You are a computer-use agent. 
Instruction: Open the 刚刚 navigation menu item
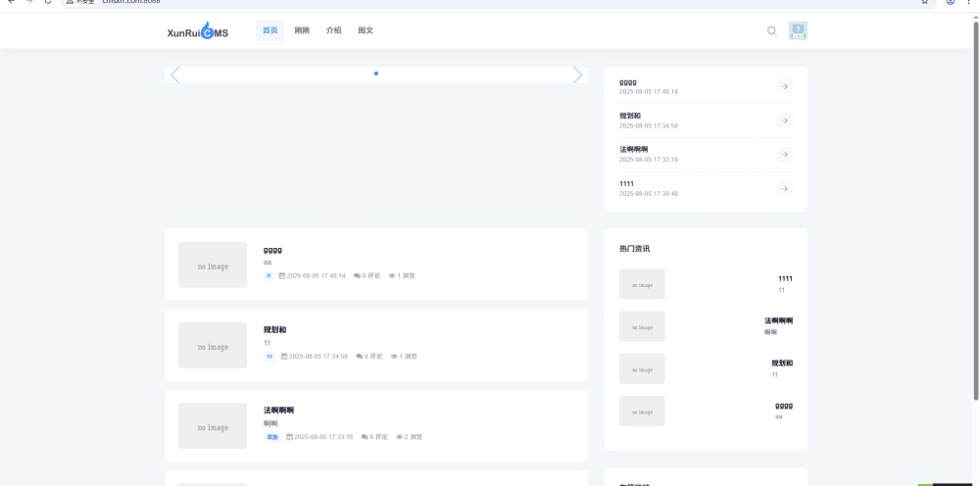(302, 30)
